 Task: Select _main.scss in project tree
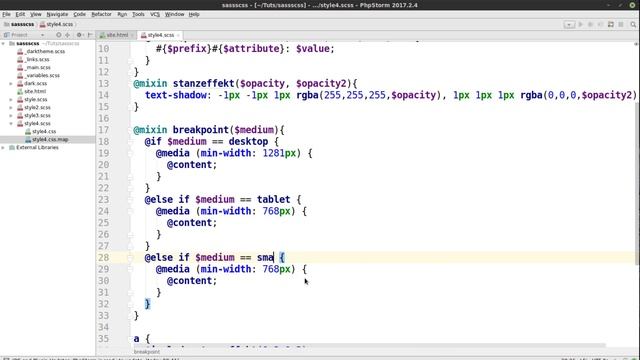click(38, 67)
